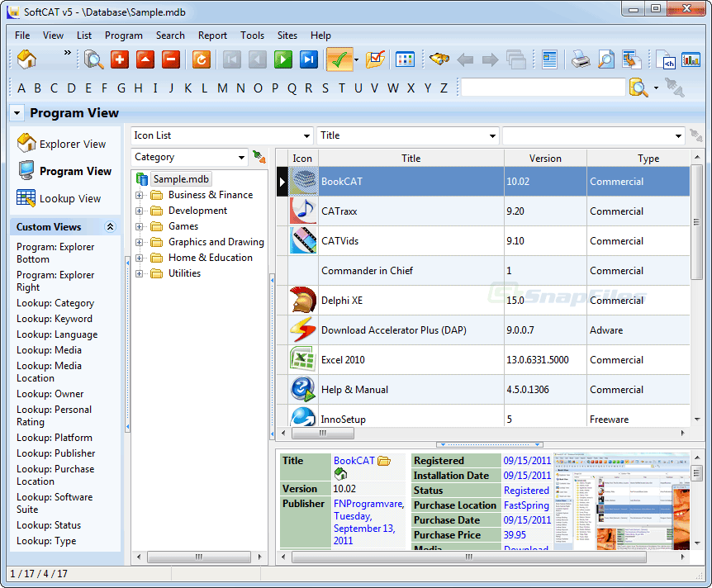This screenshot has width=712, height=588.
Task: Expand the Games folder
Action: tap(139, 226)
